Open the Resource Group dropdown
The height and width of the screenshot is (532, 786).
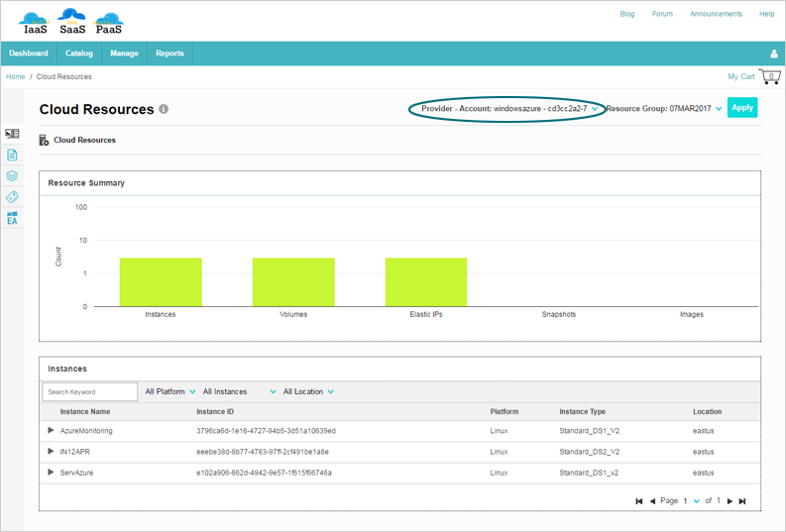(x=664, y=109)
